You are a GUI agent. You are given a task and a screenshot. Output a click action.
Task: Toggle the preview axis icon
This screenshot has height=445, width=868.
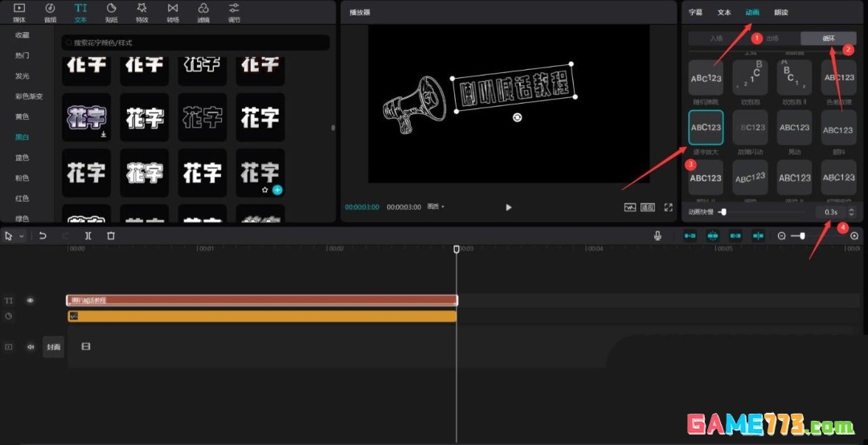point(758,236)
